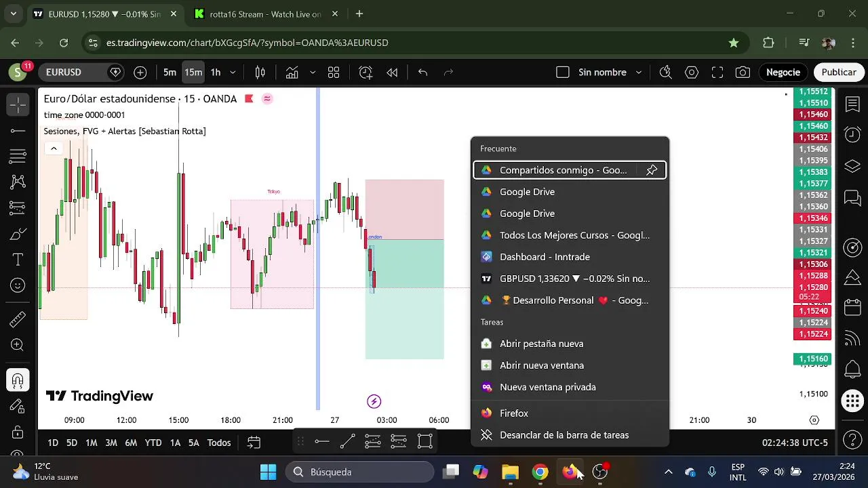Toggle magnet mode for drawings
This screenshot has width=868, height=488.
coord(18,380)
